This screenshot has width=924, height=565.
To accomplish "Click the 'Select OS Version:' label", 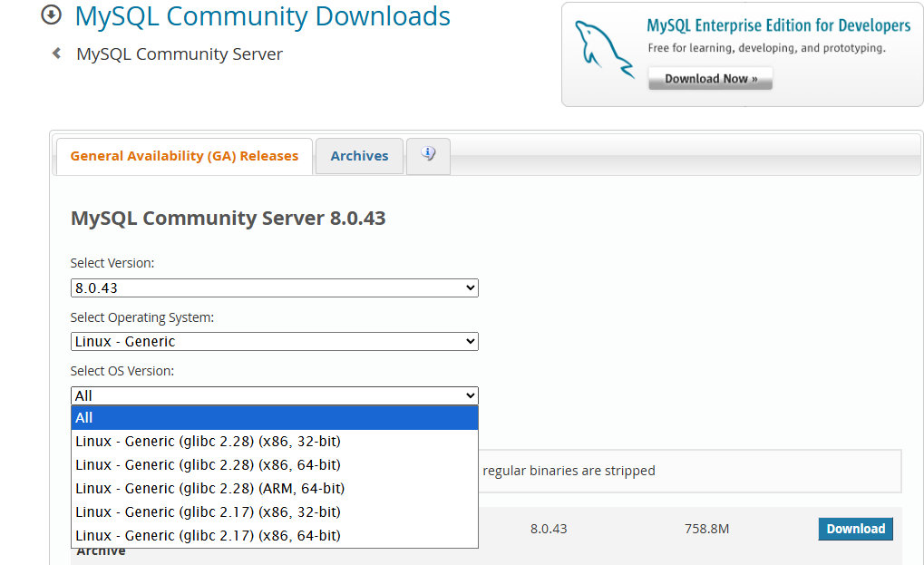I will [122, 371].
